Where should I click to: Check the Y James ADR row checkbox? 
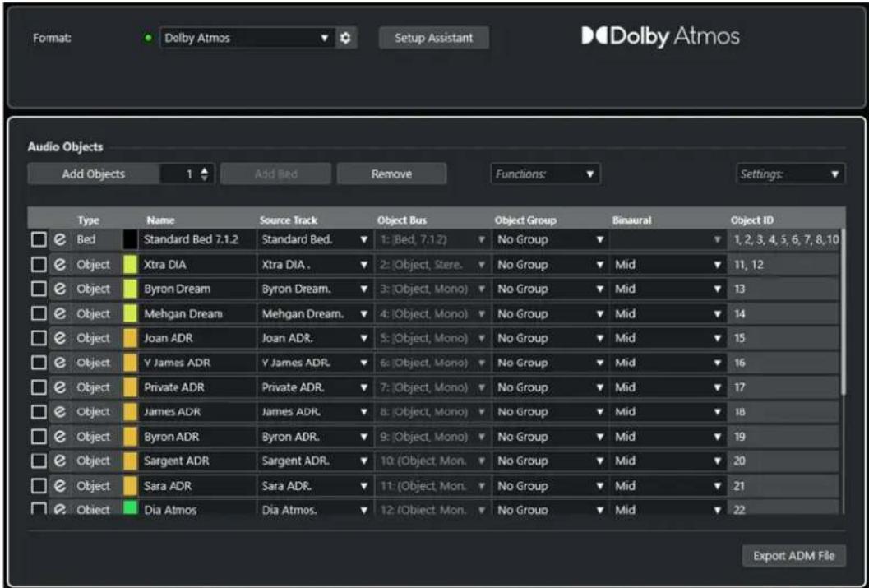click(39, 363)
